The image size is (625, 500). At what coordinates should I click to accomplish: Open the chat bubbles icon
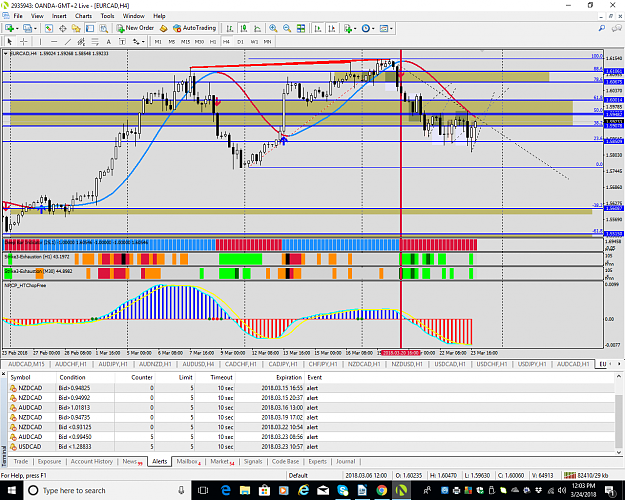(617, 28)
